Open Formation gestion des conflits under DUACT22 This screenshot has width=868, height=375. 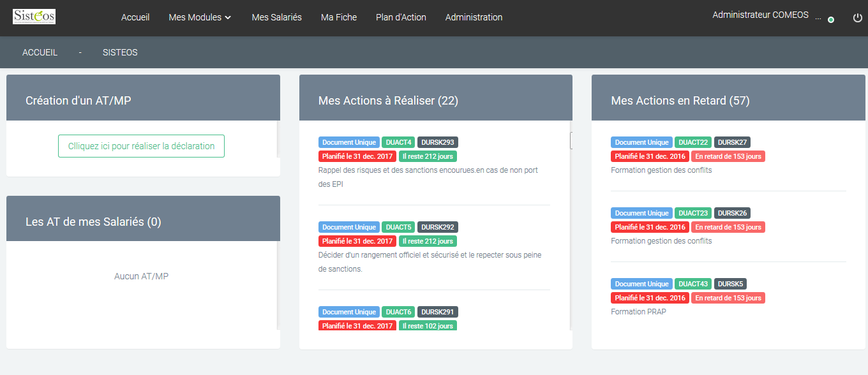pyautogui.click(x=661, y=170)
